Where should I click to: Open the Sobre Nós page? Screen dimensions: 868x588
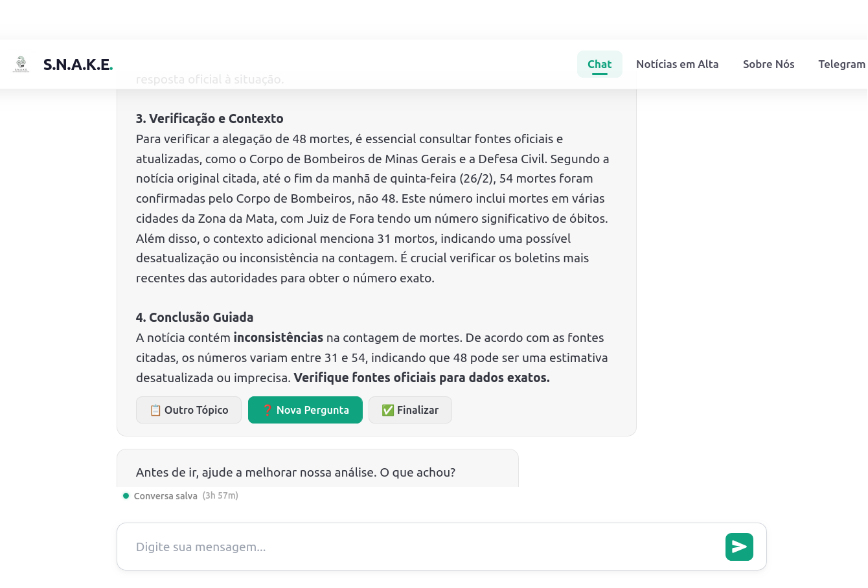tap(768, 64)
